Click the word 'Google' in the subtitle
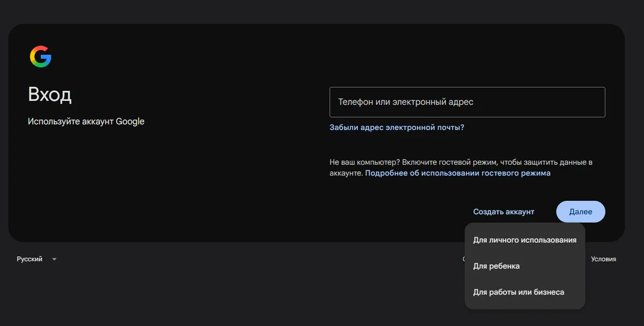Image resolution: width=644 pixels, height=326 pixels. pos(130,121)
